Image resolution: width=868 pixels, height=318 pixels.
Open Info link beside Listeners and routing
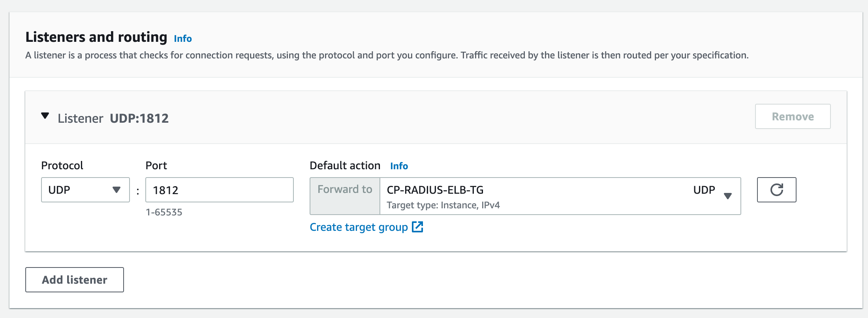tap(183, 39)
